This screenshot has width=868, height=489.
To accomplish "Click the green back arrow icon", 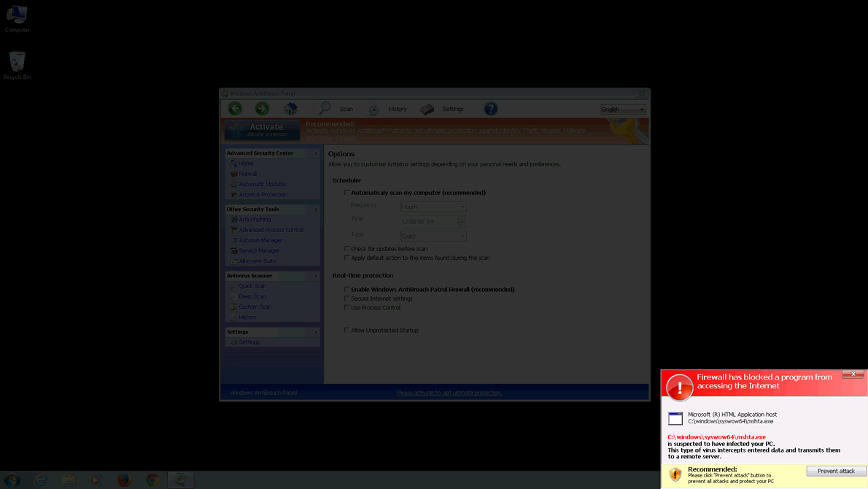I will [x=235, y=109].
